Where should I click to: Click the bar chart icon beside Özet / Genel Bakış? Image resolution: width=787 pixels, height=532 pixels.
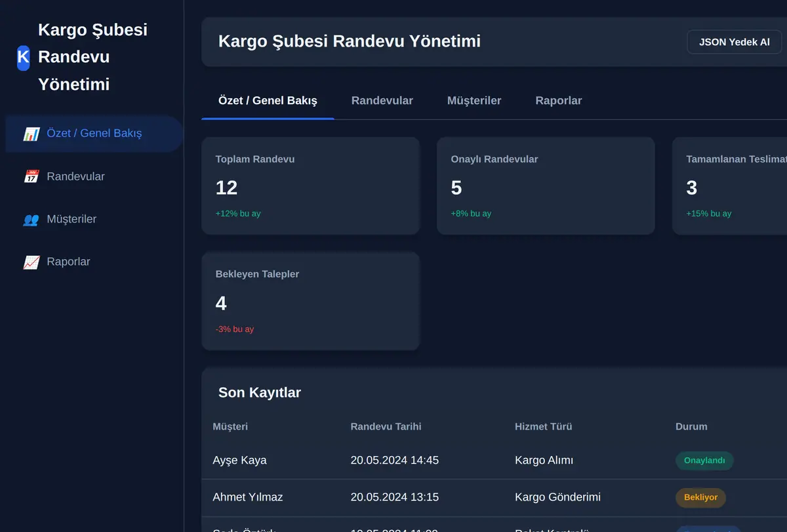coord(31,134)
